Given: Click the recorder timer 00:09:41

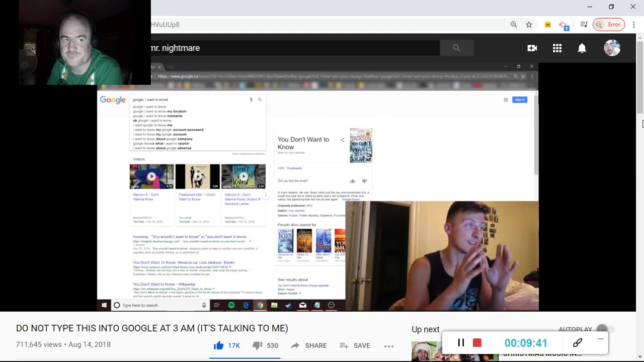Looking at the screenshot, I should (x=526, y=343).
